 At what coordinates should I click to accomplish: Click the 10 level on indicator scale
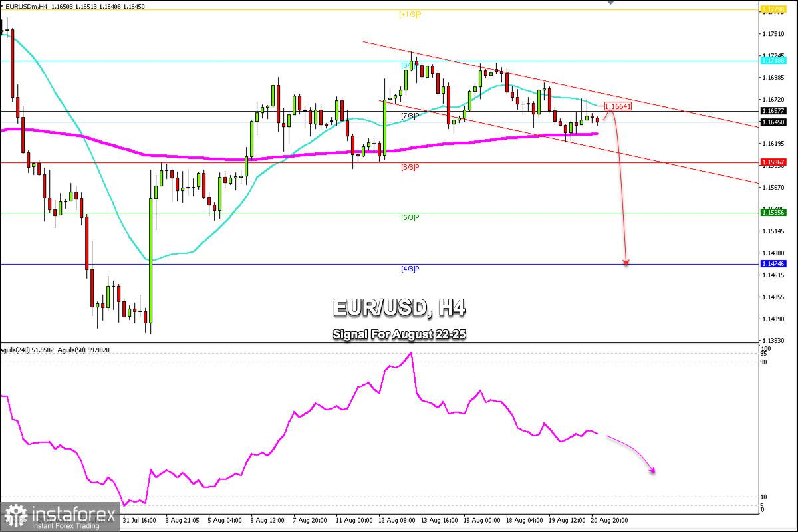click(x=764, y=497)
